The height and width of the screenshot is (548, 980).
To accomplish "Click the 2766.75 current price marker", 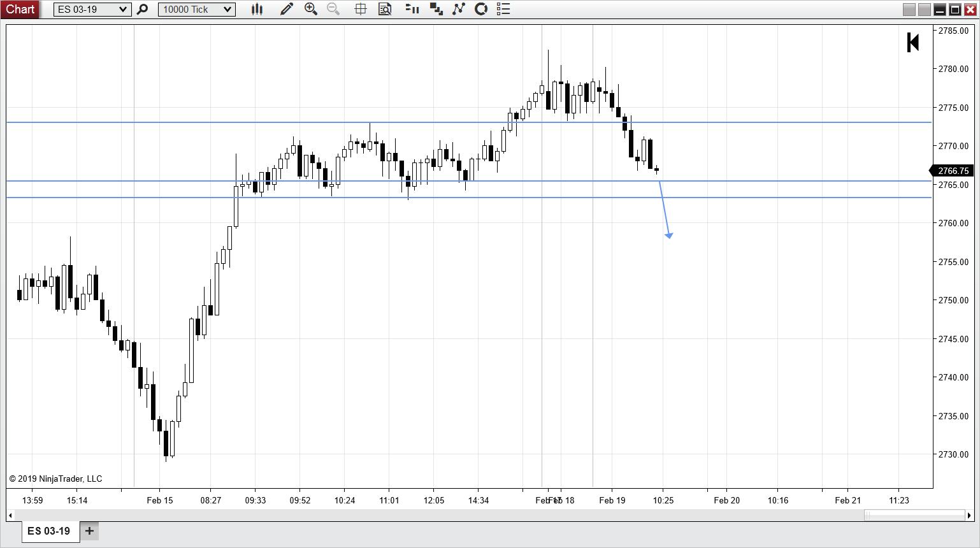I will 952,171.
